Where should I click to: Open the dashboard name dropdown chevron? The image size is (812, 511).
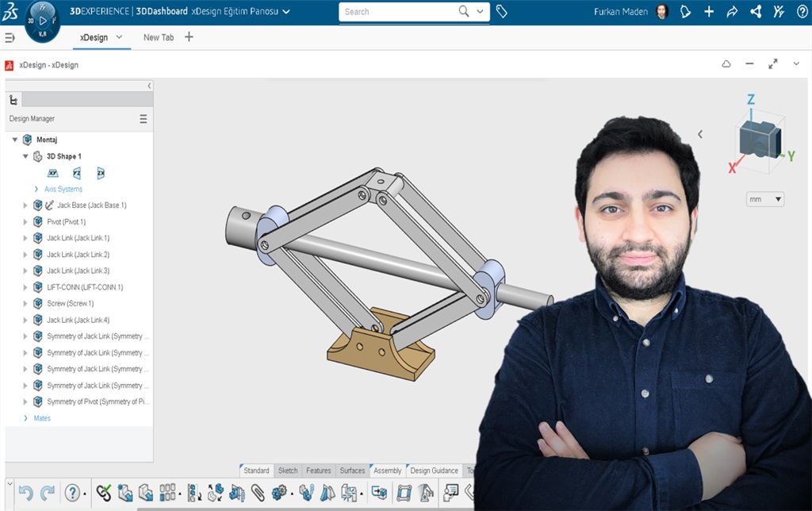[286, 11]
